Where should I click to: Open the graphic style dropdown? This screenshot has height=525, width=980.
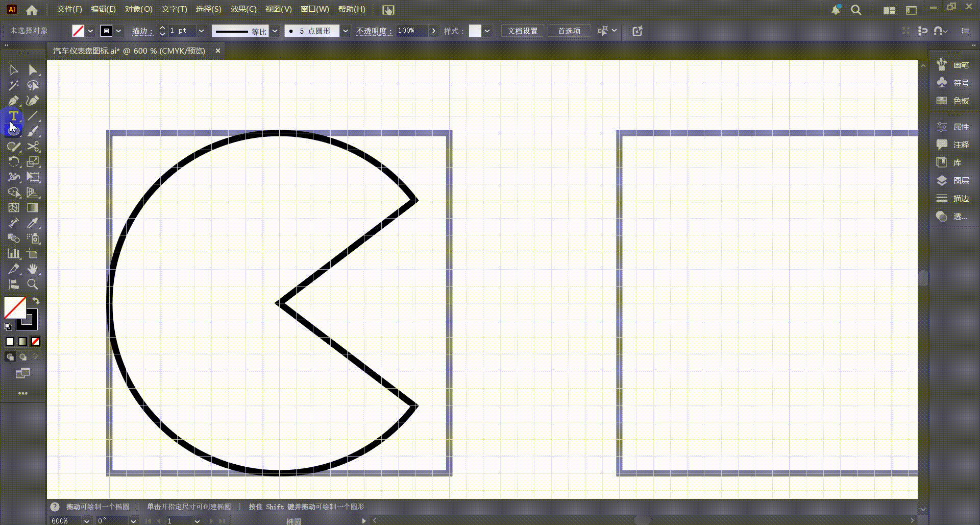(x=487, y=31)
